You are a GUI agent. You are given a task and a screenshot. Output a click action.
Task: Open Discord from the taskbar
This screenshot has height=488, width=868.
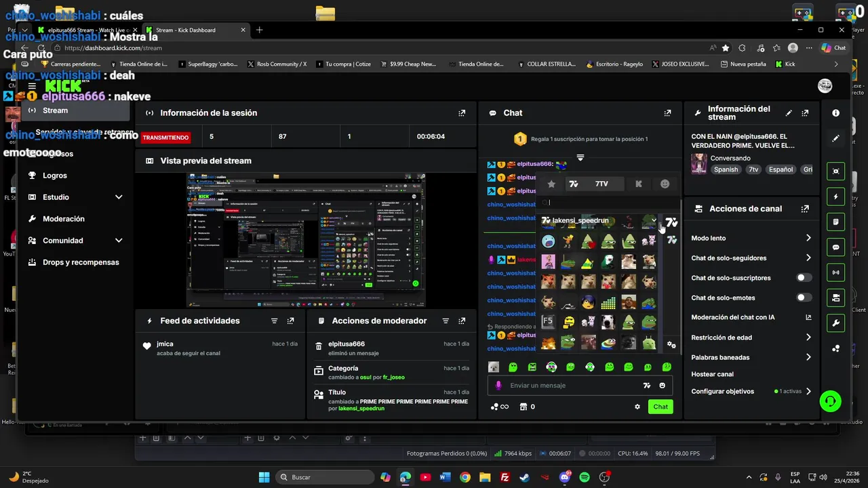(565, 477)
